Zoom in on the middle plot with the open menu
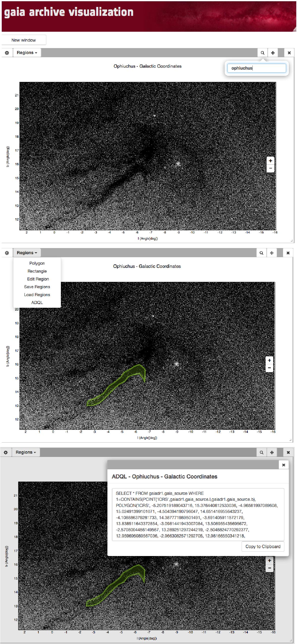 click(x=269, y=361)
